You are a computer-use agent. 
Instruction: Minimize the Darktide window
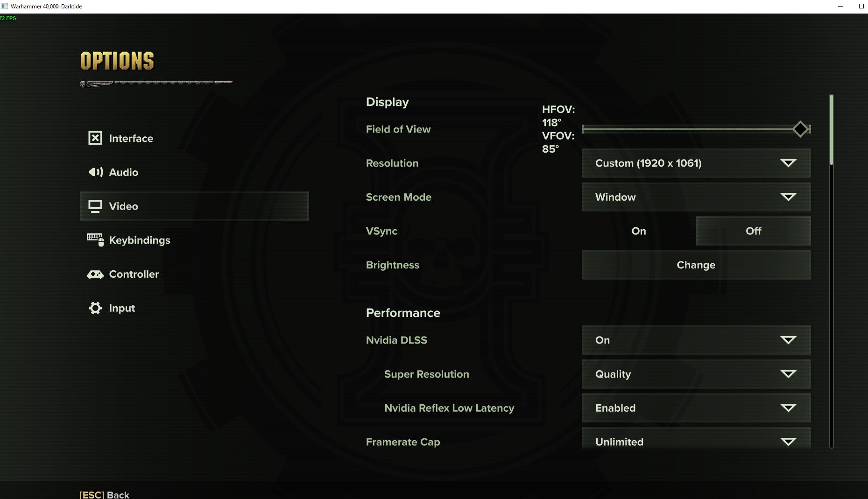[x=840, y=6]
